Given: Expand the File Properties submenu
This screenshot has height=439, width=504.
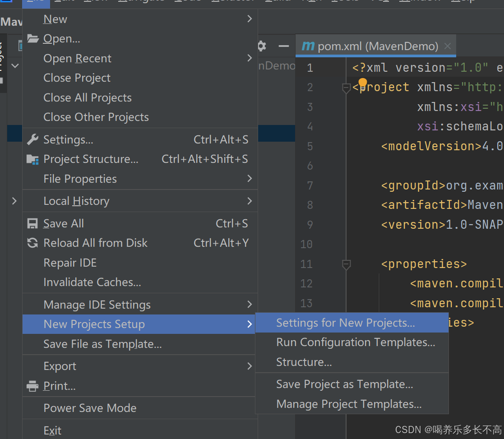Looking at the screenshot, I should tap(250, 179).
